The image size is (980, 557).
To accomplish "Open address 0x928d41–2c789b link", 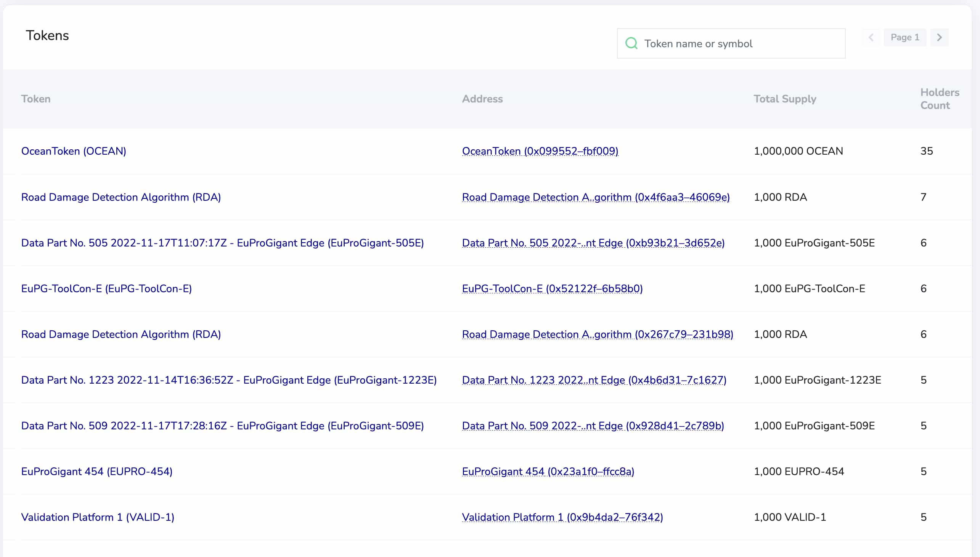I will pyautogui.click(x=593, y=426).
